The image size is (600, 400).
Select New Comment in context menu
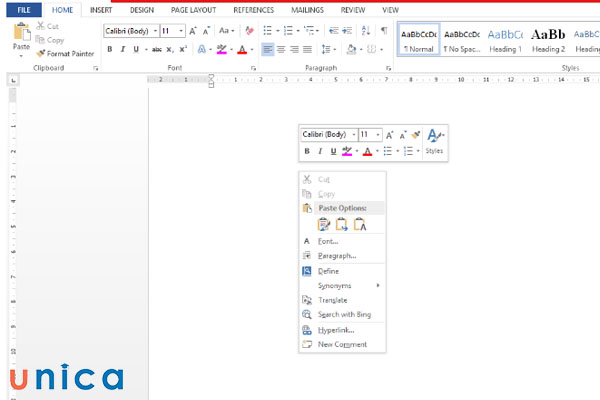pyautogui.click(x=341, y=344)
